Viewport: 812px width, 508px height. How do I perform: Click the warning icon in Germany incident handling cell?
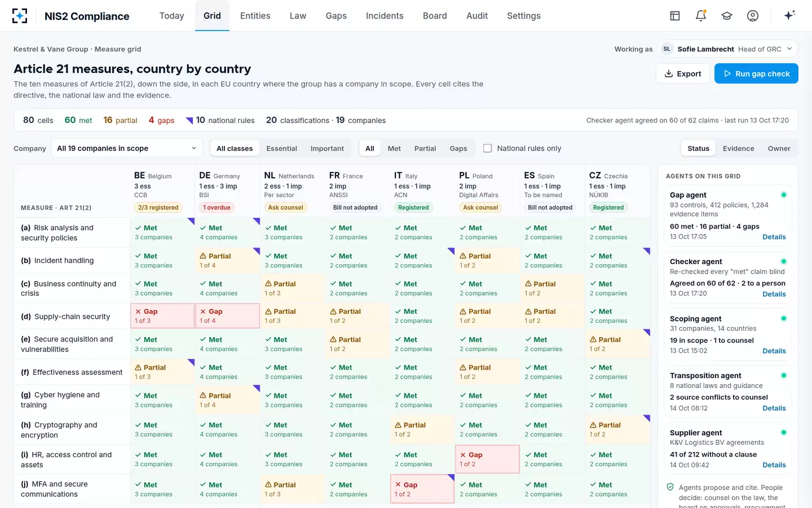pos(203,256)
